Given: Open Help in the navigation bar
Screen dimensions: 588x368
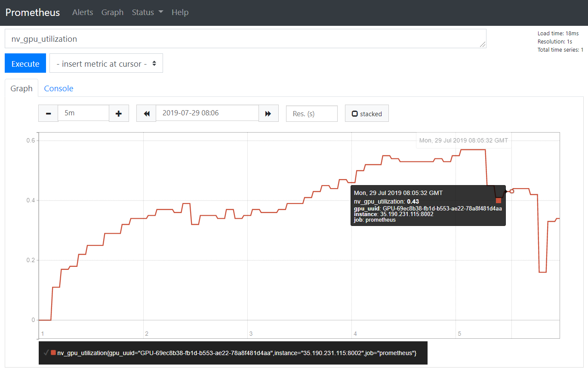Looking at the screenshot, I should point(180,12).
